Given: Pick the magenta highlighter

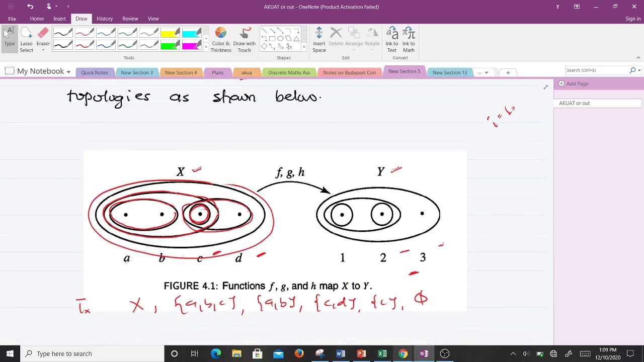Looking at the screenshot, I should tap(192, 45).
